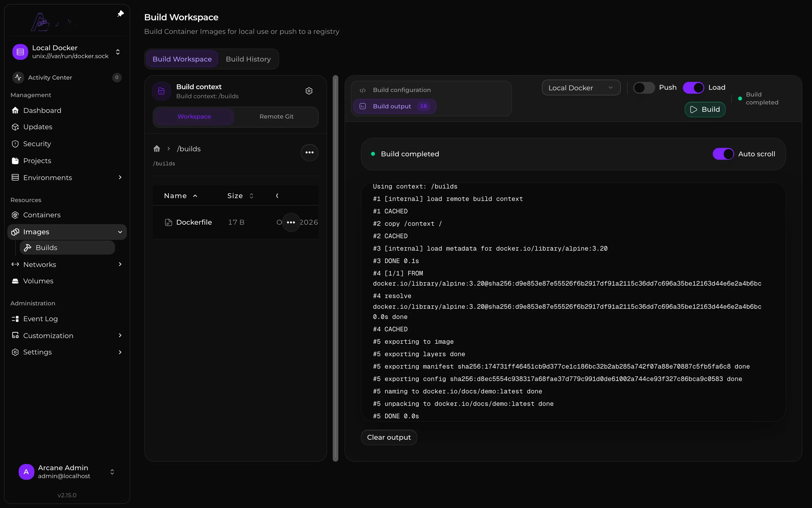Open Projects in sidebar
Viewport: 812px width, 508px height.
(67, 161)
